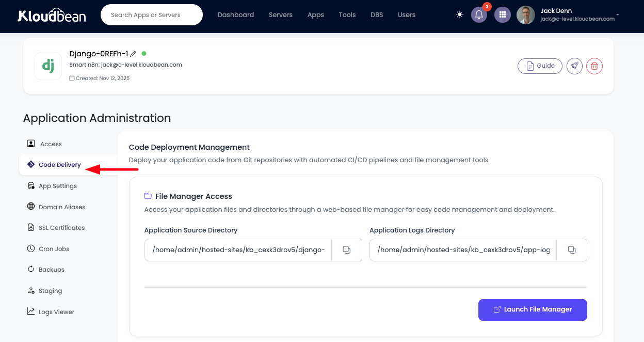Go to the Apps menu item

(x=315, y=15)
